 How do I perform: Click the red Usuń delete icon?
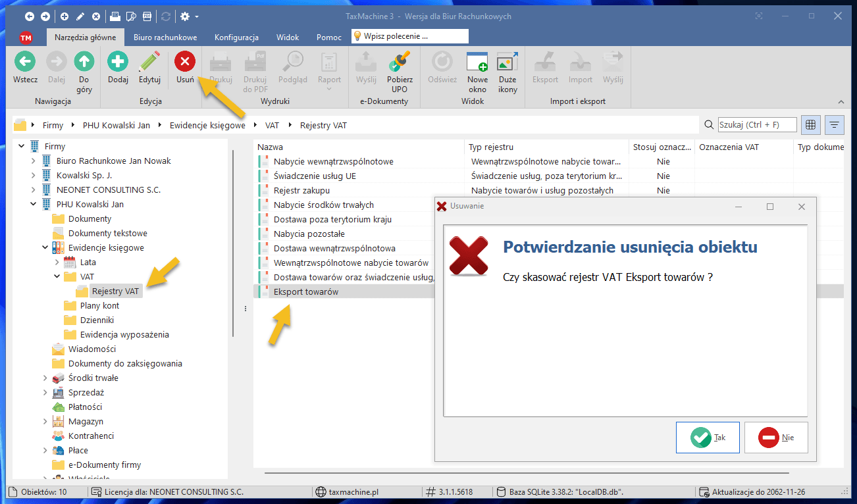pyautogui.click(x=184, y=63)
